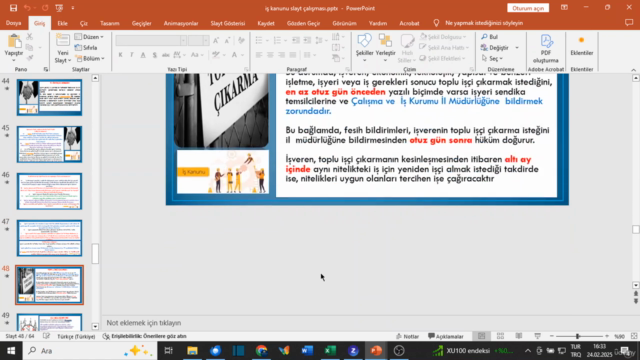This screenshot has height=360, width=640.
Task: Select slide 46 thumbnail
Action: pyautogui.click(x=49, y=191)
